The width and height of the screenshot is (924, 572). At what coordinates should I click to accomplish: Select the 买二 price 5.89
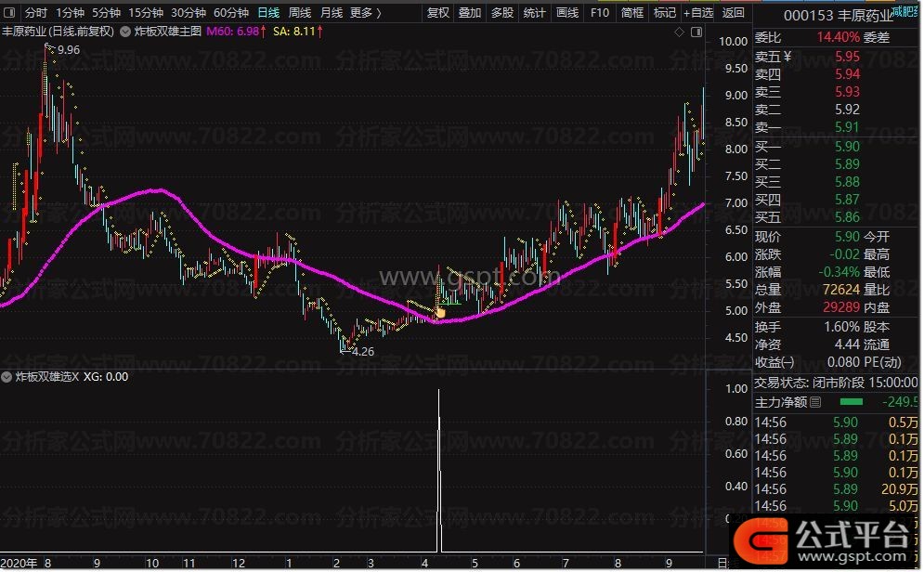pyautogui.click(x=848, y=164)
